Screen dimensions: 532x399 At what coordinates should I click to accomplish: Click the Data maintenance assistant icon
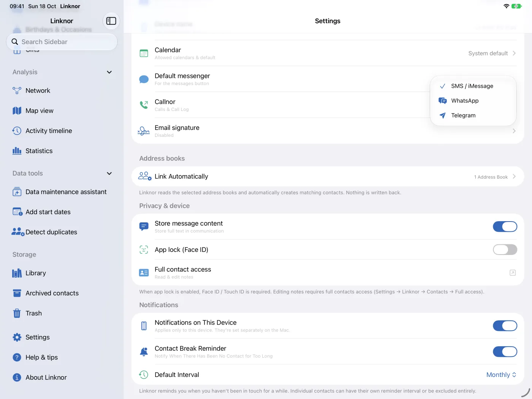point(17,192)
